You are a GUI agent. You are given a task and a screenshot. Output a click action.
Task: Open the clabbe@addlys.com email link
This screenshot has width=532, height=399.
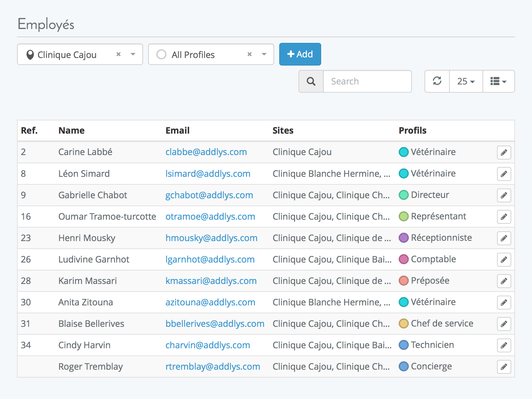click(x=206, y=152)
